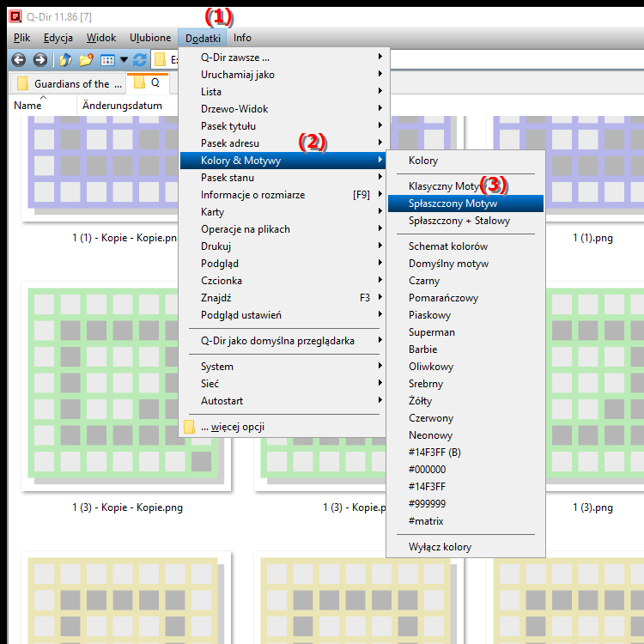The width and height of the screenshot is (644, 644).
Task: Choose the Srebrny color scheme
Action: point(465,384)
